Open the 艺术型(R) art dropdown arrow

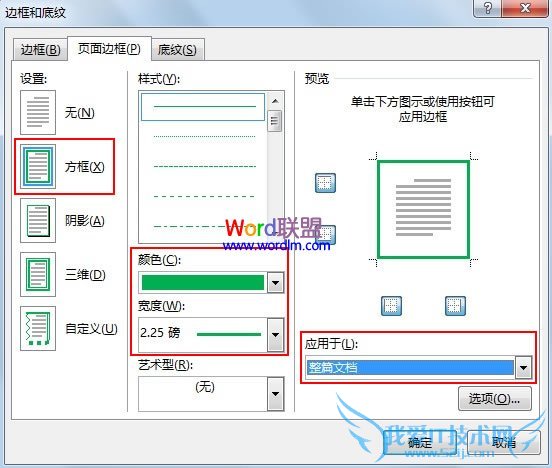[x=275, y=394]
